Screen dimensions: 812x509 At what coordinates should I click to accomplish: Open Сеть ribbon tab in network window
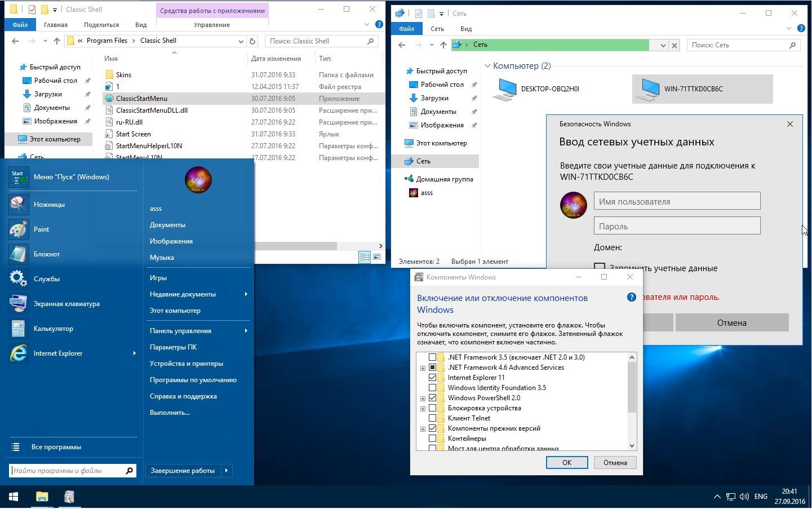click(437, 29)
